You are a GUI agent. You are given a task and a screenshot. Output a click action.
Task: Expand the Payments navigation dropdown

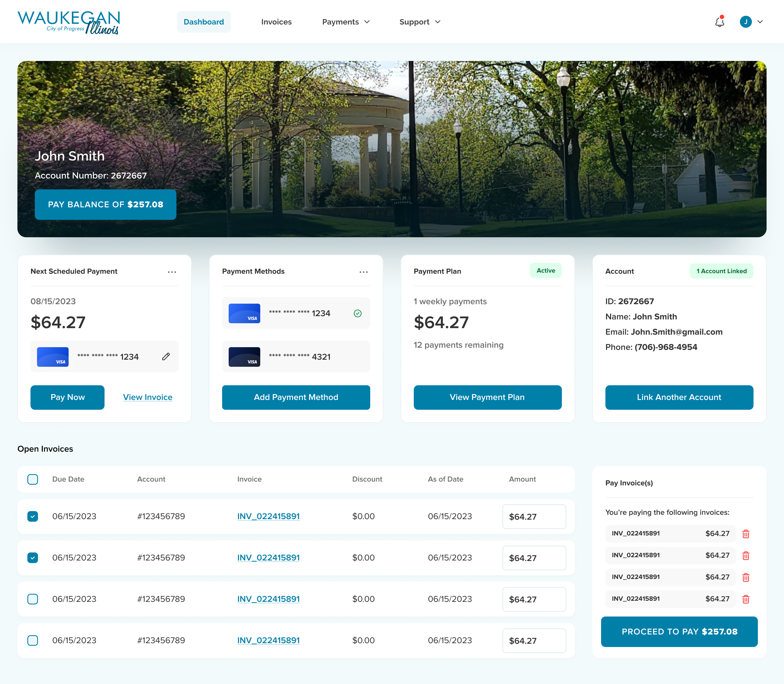point(346,22)
